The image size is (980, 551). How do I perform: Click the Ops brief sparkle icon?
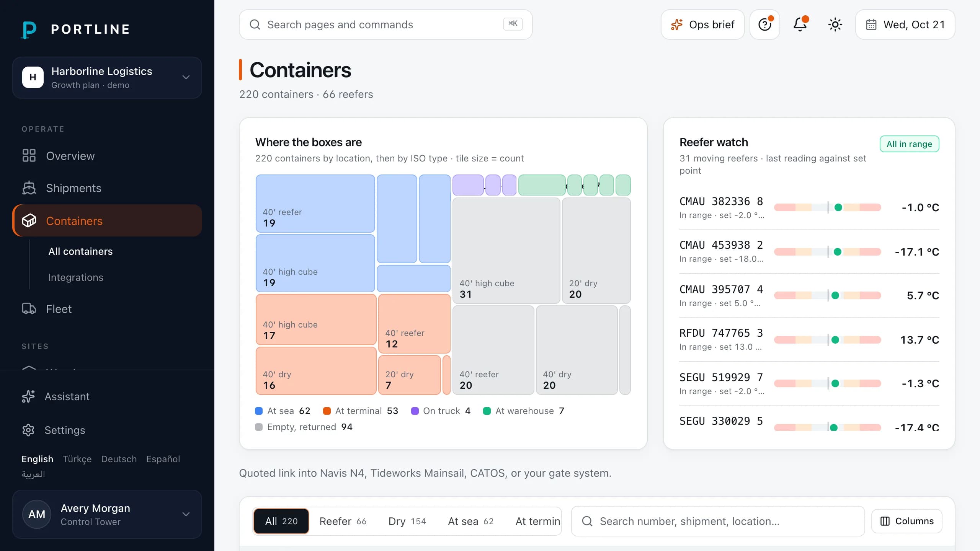coord(676,24)
